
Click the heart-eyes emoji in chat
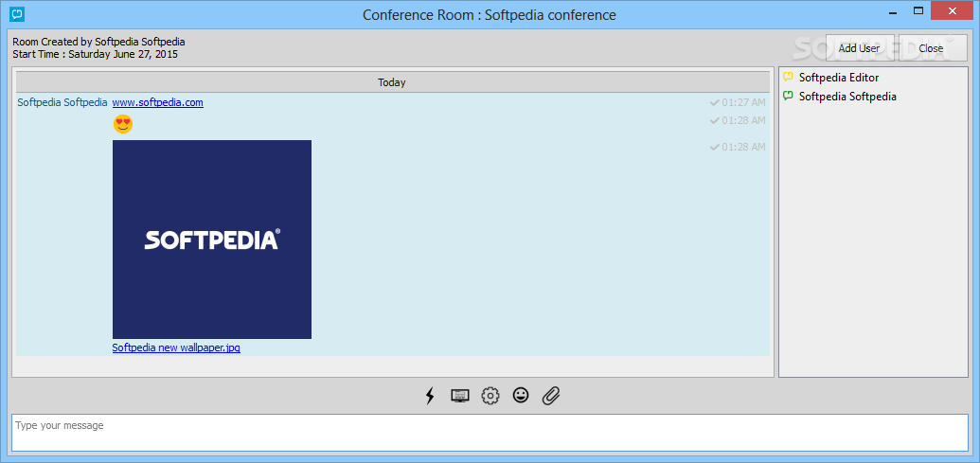point(123,124)
